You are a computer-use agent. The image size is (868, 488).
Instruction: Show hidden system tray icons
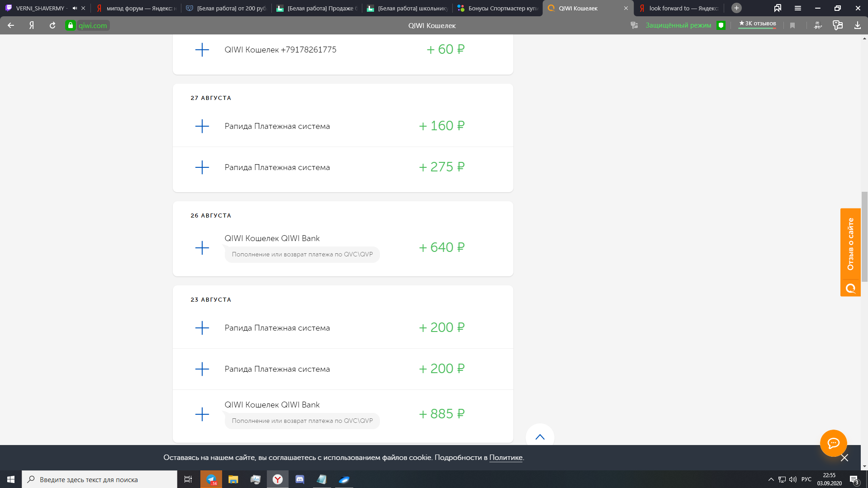click(x=771, y=479)
